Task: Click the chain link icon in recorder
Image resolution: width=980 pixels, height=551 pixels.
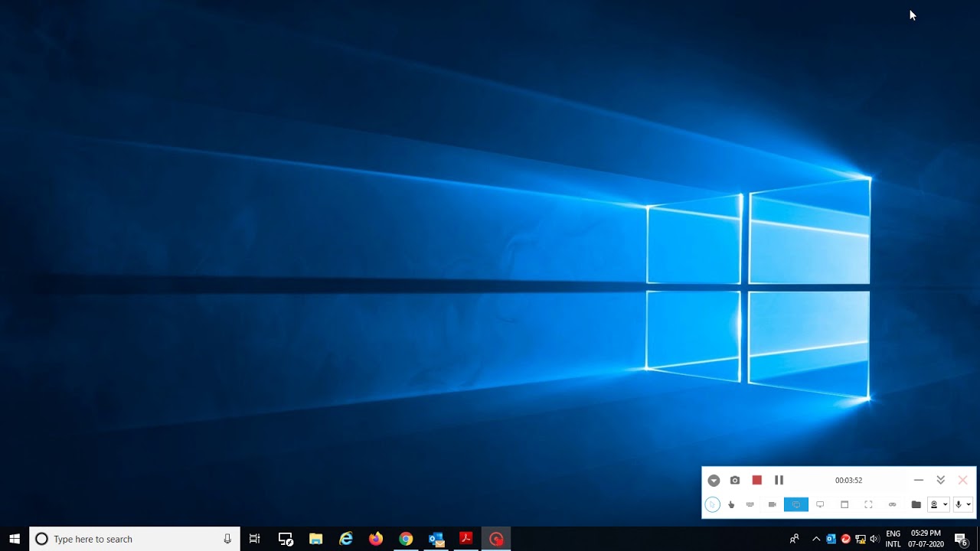Action: click(892, 504)
